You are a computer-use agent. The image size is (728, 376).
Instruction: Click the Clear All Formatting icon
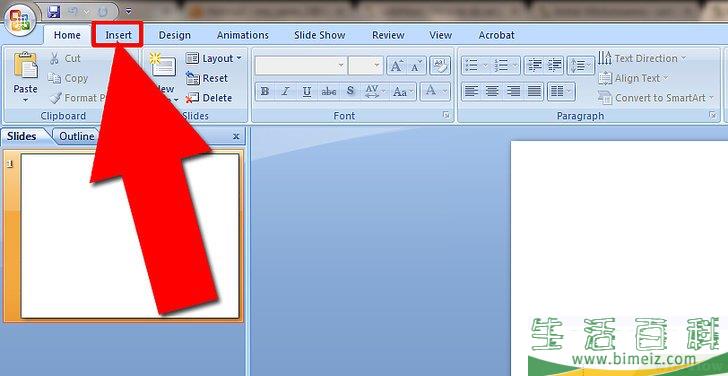click(439, 66)
